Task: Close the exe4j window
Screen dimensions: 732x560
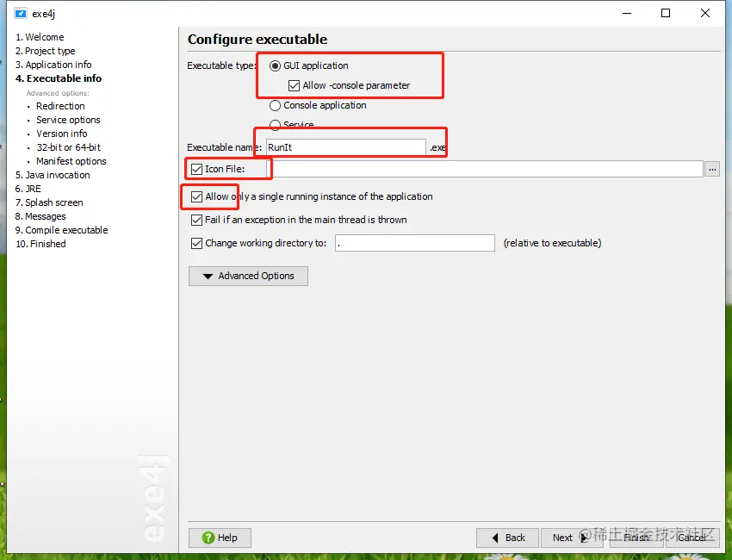Action: 705,13
